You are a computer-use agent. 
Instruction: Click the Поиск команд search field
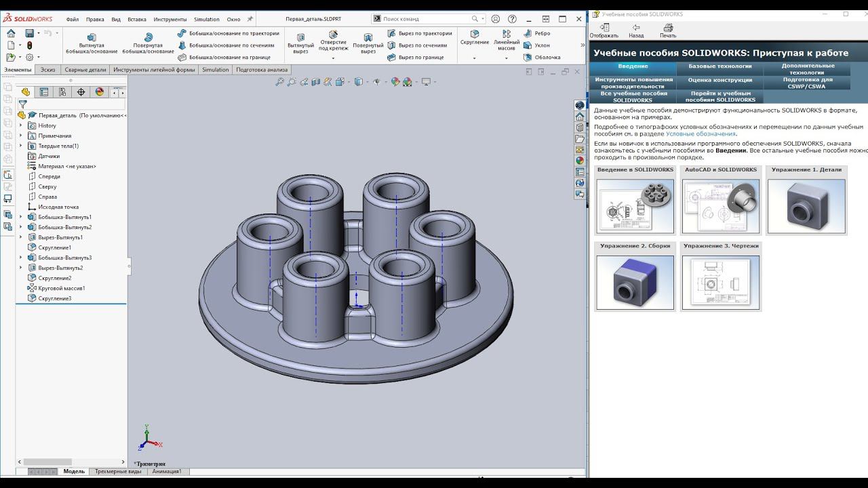[x=429, y=19]
